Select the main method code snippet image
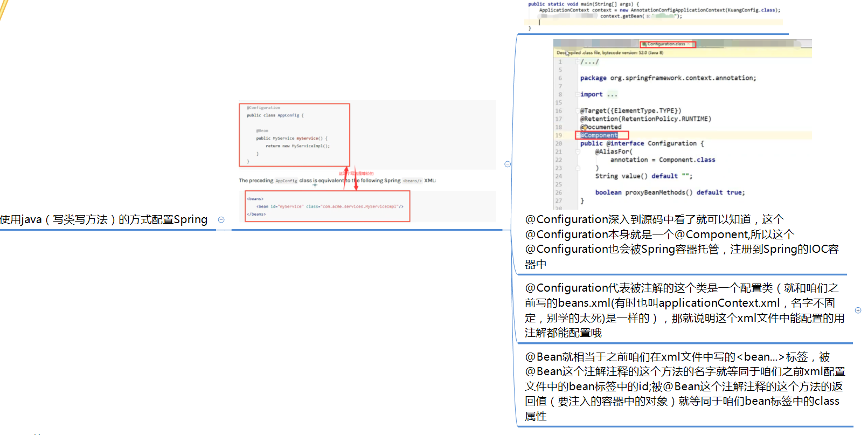 (x=654, y=16)
